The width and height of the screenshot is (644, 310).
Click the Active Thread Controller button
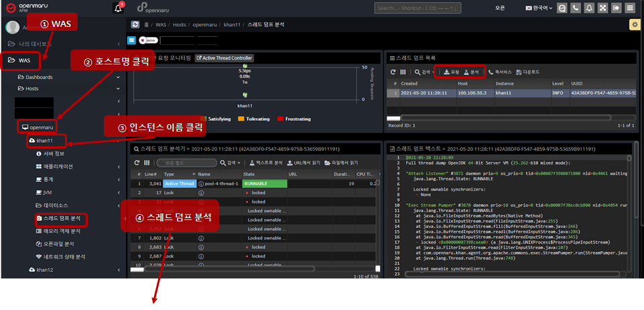coord(224,58)
